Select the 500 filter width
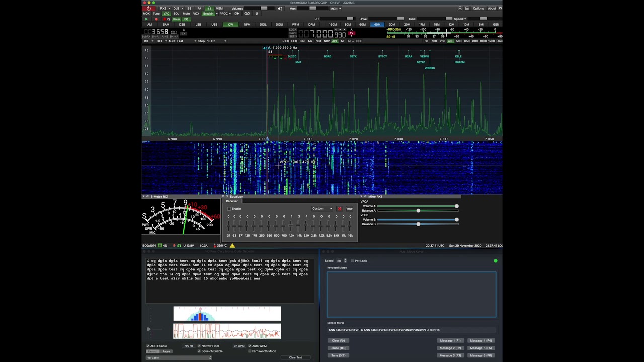The height and width of the screenshot is (362, 644). [x=459, y=41]
